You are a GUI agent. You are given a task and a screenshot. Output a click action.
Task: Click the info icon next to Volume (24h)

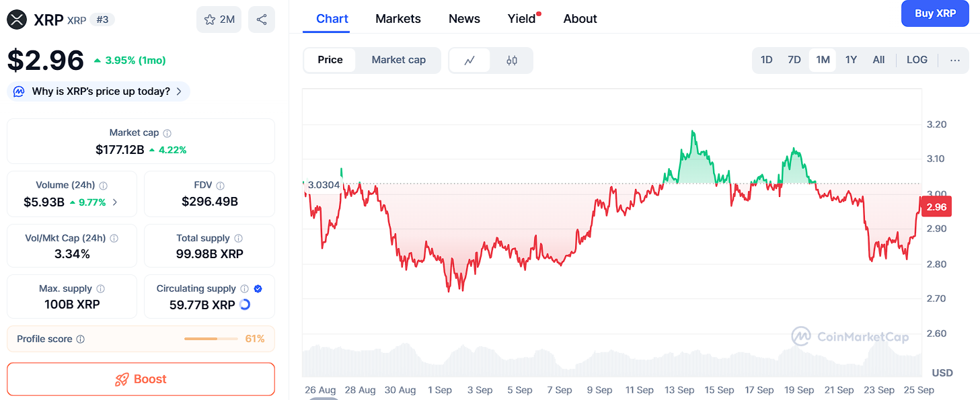104,186
